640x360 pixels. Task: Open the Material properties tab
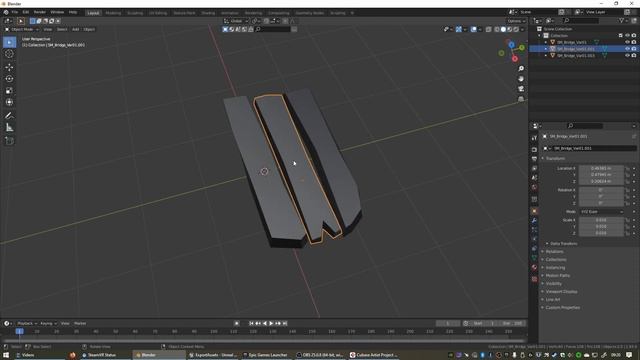(x=534, y=267)
